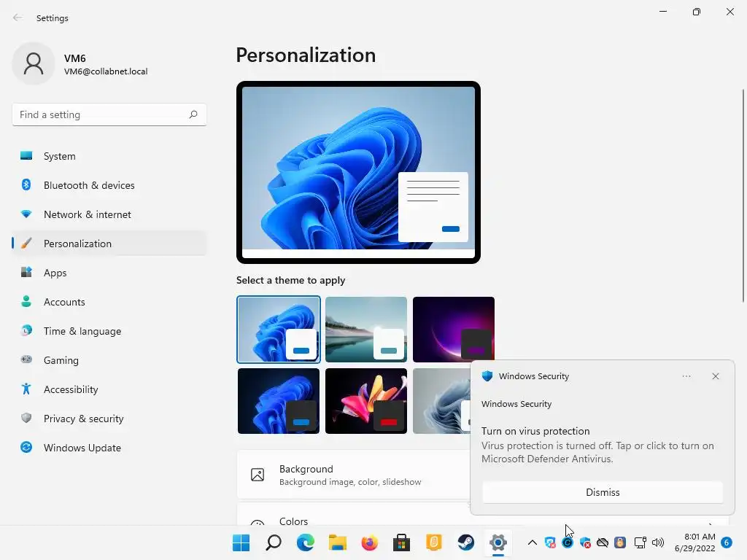Image resolution: width=747 pixels, height=560 pixels.
Task: Apply the gray flow theme
Action: [x=441, y=401]
